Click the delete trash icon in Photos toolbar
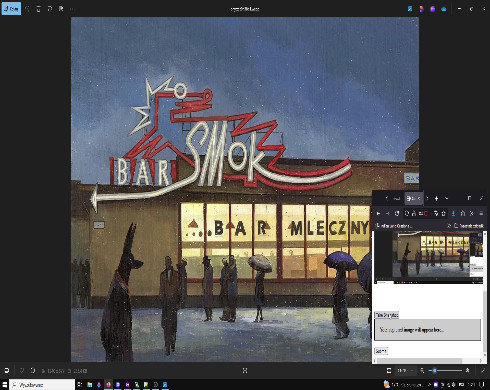The image size is (490, 390). click(38, 9)
